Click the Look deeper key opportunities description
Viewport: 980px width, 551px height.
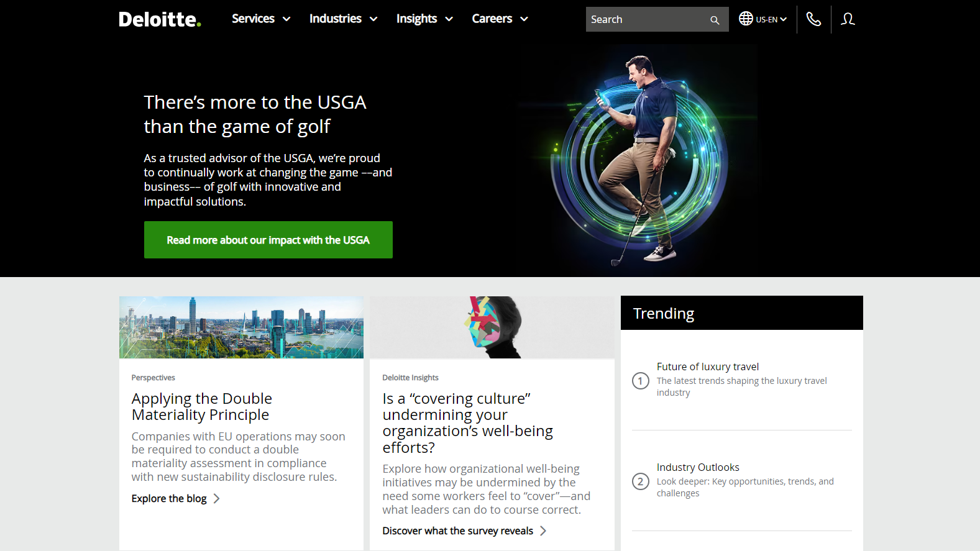[745, 487]
